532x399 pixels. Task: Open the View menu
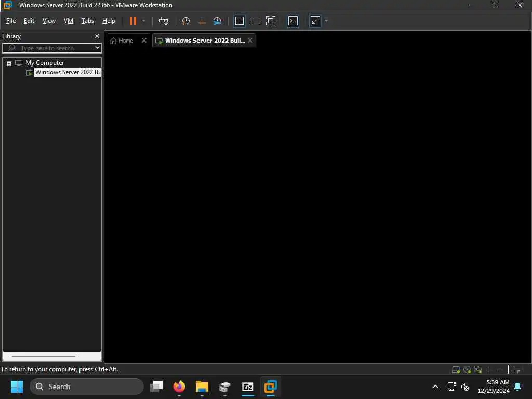49,21
